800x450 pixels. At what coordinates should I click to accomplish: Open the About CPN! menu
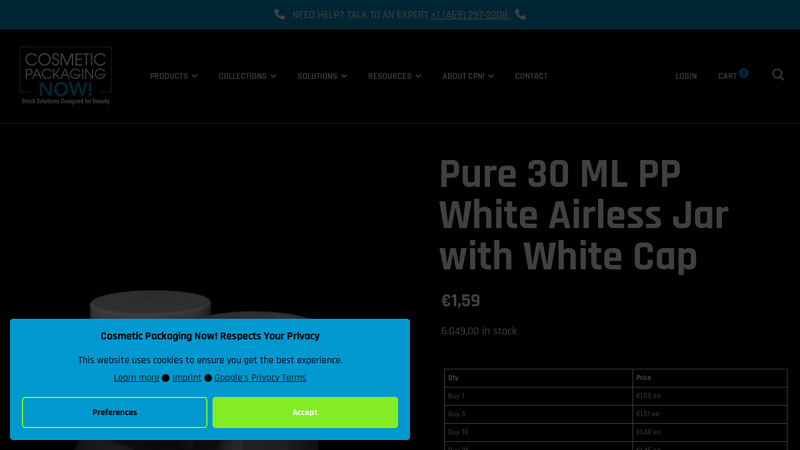(x=468, y=76)
